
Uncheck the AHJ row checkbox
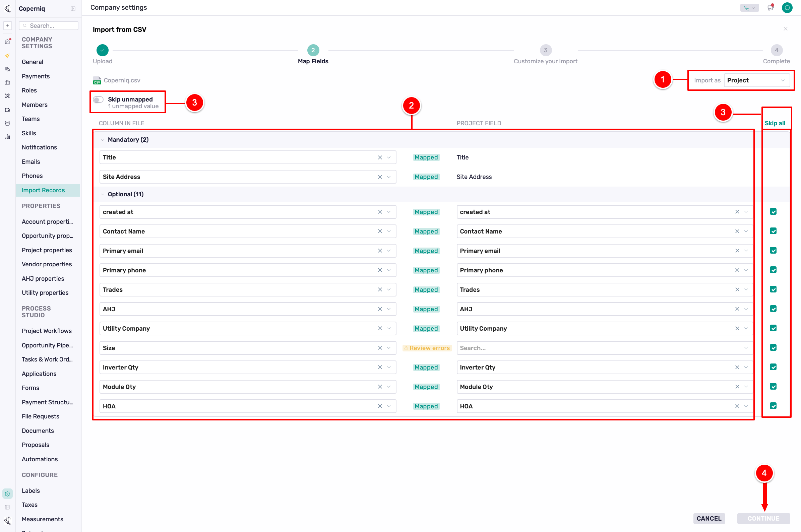[x=773, y=309]
